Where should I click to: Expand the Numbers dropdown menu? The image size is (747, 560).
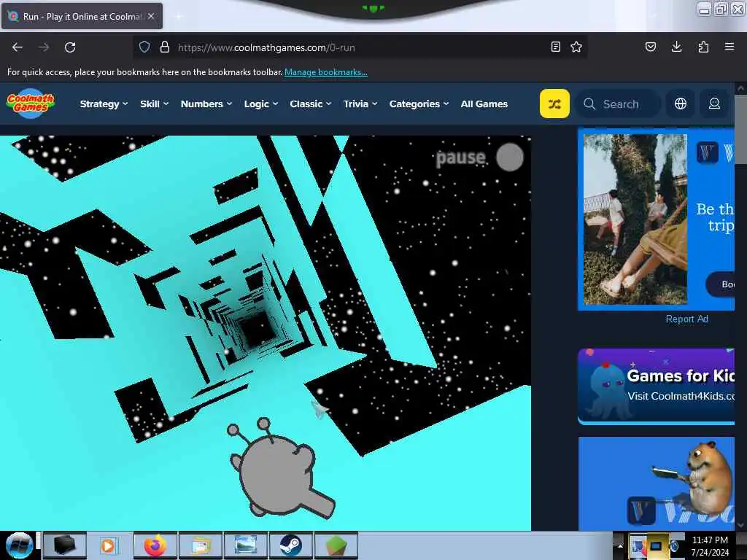pyautogui.click(x=206, y=104)
